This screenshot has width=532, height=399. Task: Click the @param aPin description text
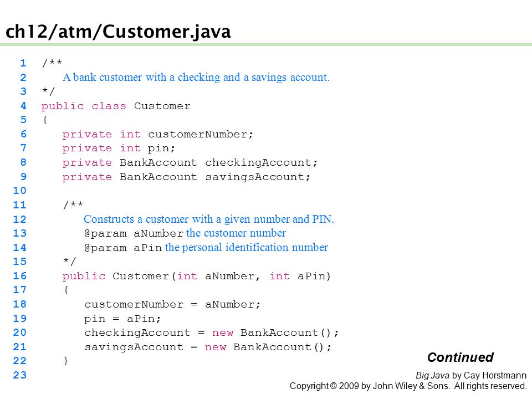click(247, 247)
